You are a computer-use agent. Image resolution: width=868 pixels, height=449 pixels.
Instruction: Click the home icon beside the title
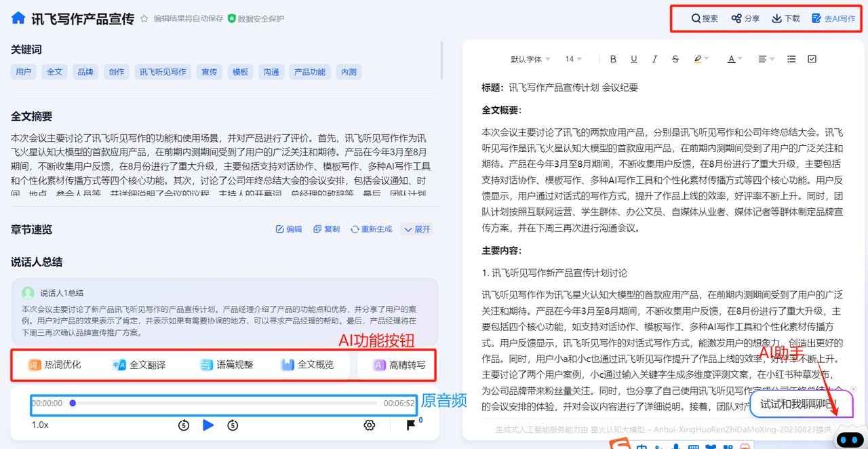click(x=18, y=18)
